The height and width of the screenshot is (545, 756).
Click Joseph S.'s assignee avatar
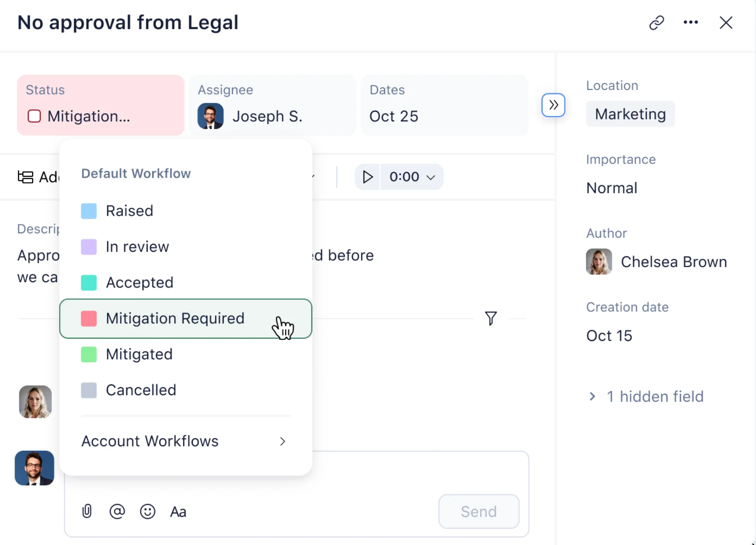[211, 116]
